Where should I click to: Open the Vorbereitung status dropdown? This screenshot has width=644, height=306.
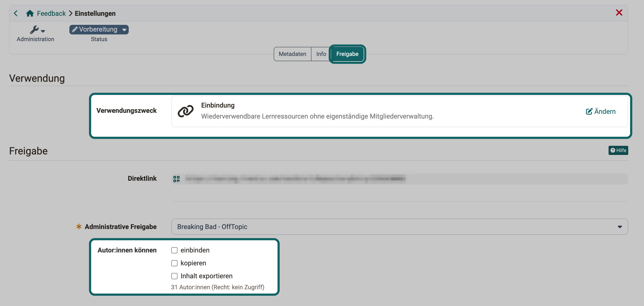pos(99,29)
